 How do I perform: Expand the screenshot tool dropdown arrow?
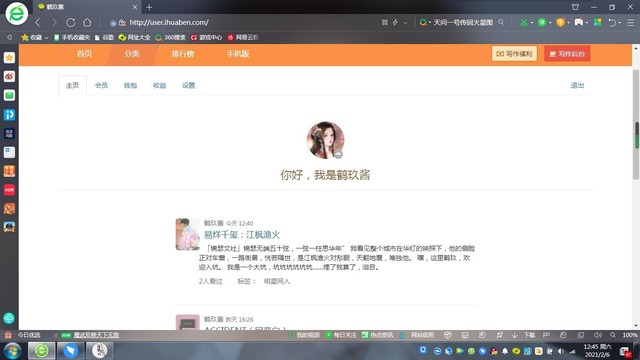click(x=532, y=23)
